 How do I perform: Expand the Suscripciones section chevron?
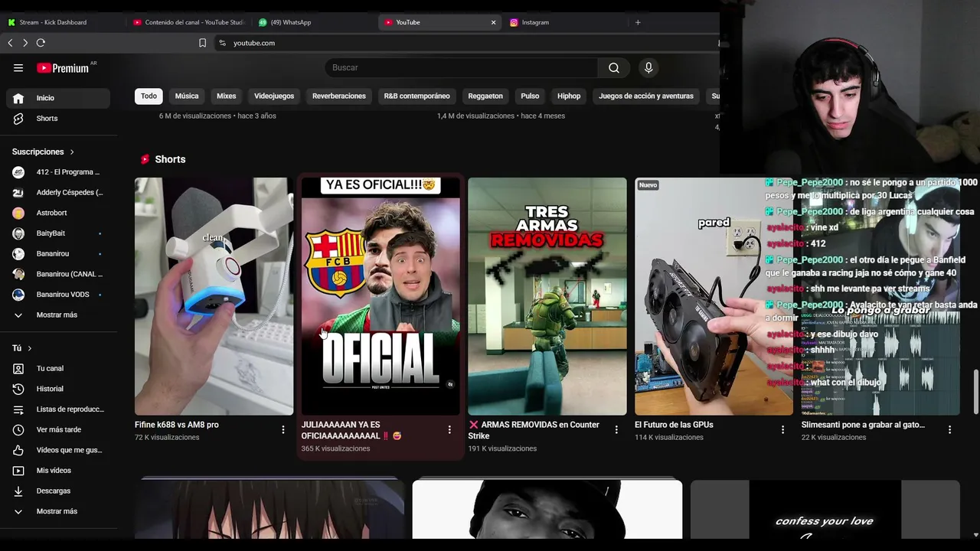pyautogui.click(x=72, y=152)
